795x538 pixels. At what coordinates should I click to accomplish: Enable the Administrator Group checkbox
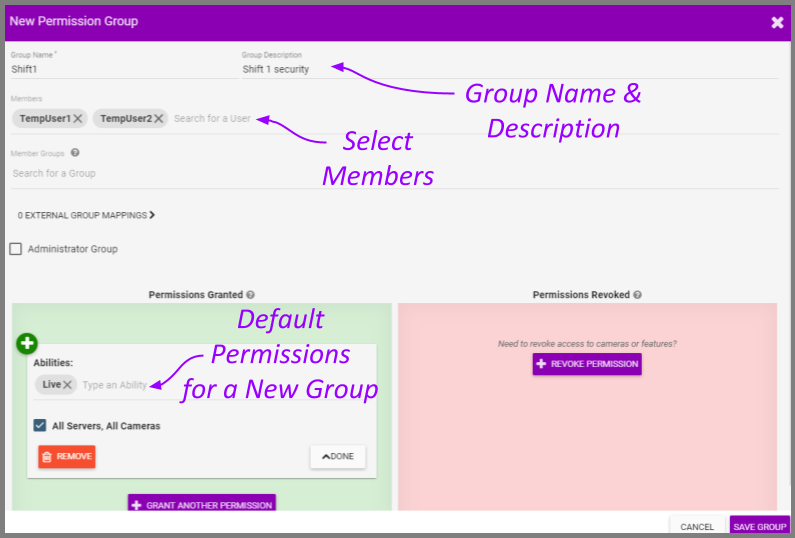(x=16, y=249)
